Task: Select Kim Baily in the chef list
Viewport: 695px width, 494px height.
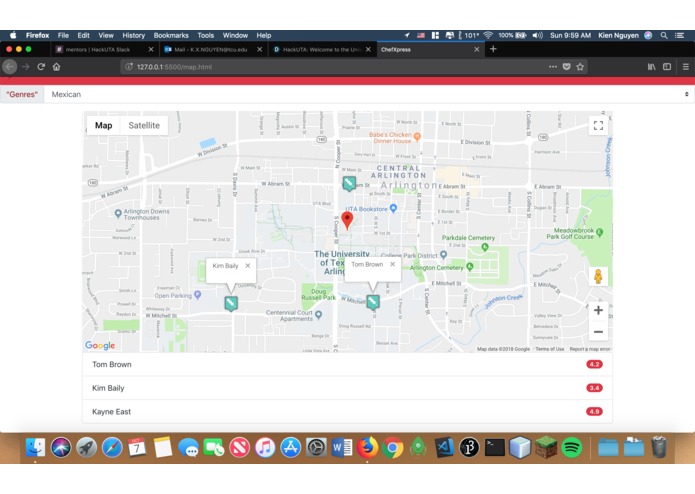Action: tap(347, 388)
